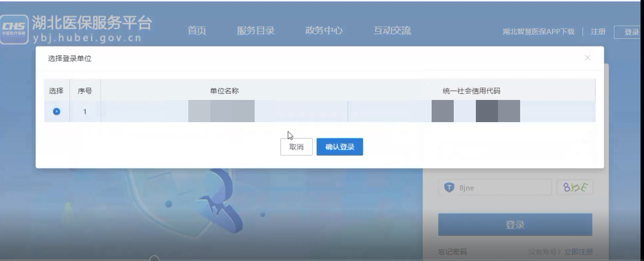This screenshot has height=261, width=644.
Task: Click the large blue 登录 login button
Action: tap(515, 225)
